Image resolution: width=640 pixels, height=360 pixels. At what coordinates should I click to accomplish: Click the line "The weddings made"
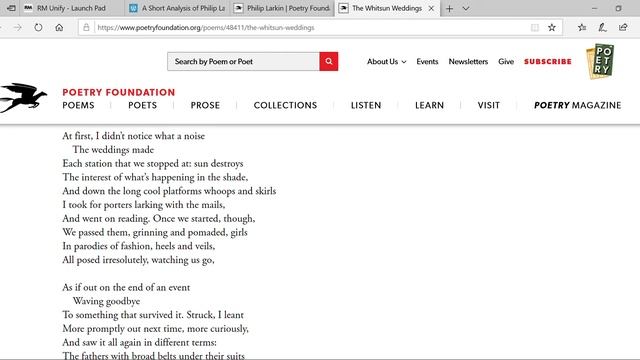[113, 150]
